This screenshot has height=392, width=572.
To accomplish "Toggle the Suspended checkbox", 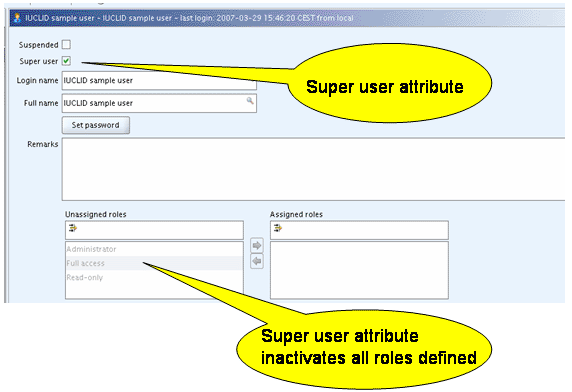I will (66, 44).
